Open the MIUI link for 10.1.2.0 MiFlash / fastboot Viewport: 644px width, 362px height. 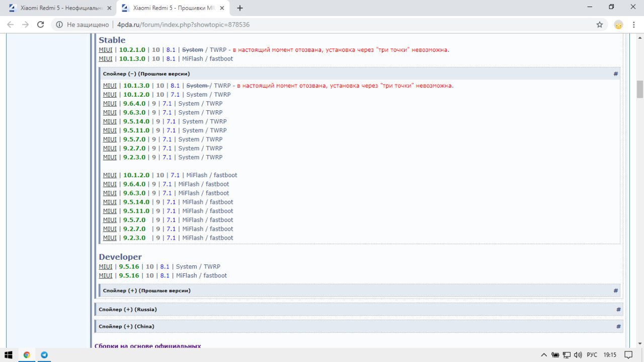(x=110, y=175)
